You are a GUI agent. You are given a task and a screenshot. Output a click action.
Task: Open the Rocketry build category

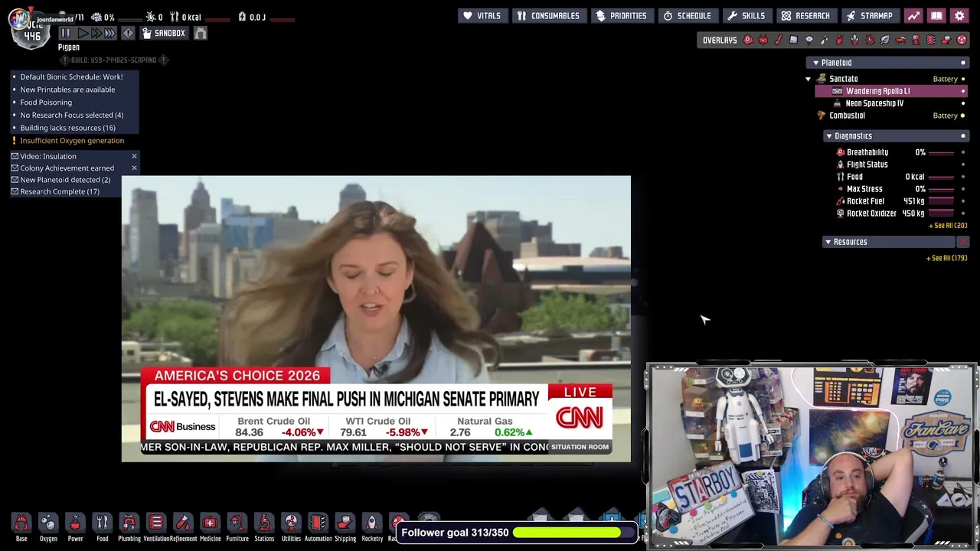click(x=372, y=527)
